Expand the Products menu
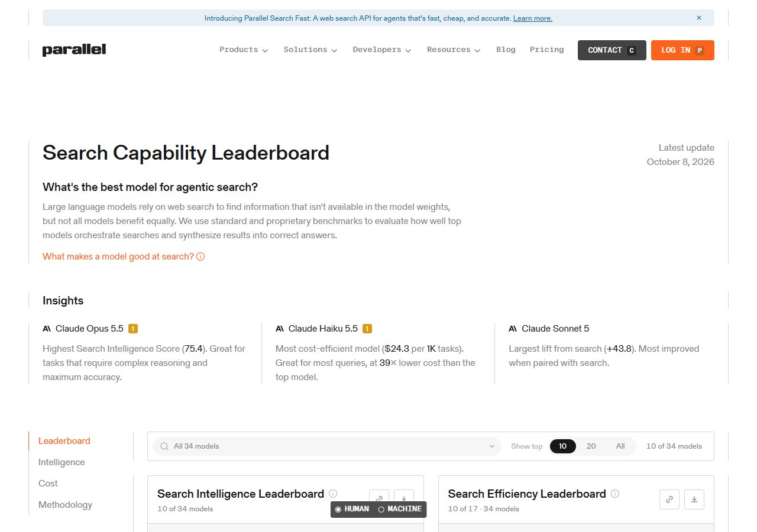The image size is (757, 532). [244, 50]
